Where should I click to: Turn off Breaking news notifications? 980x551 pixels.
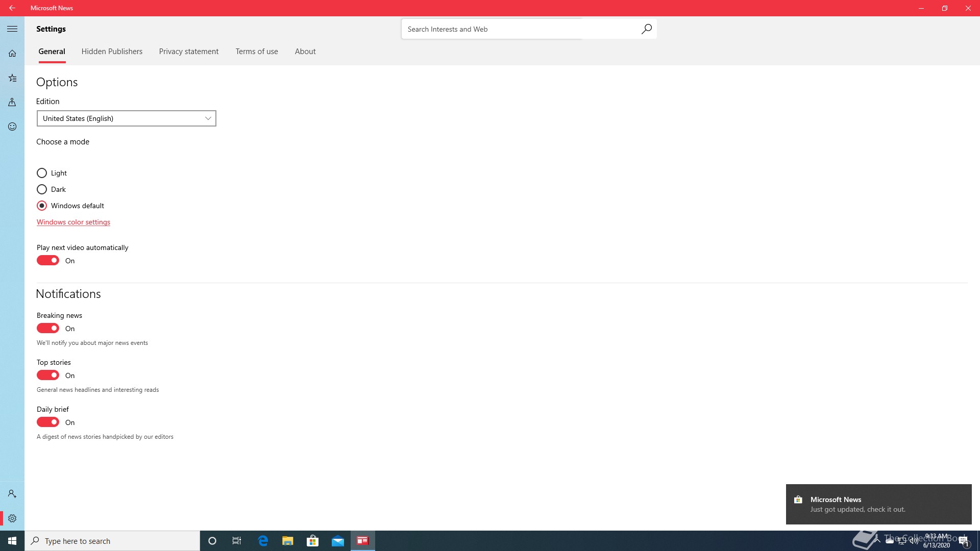(x=48, y=329)
